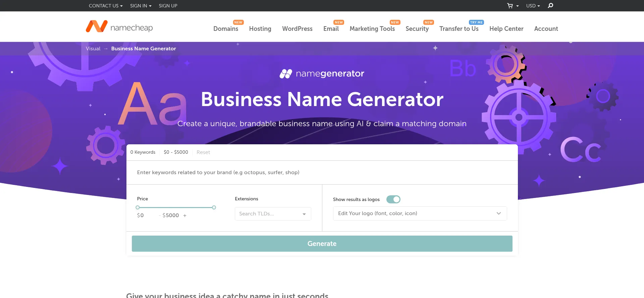644x298 pixels.
Task: Click the 0 Keywords filter tab
Action: tap(143, 152)
